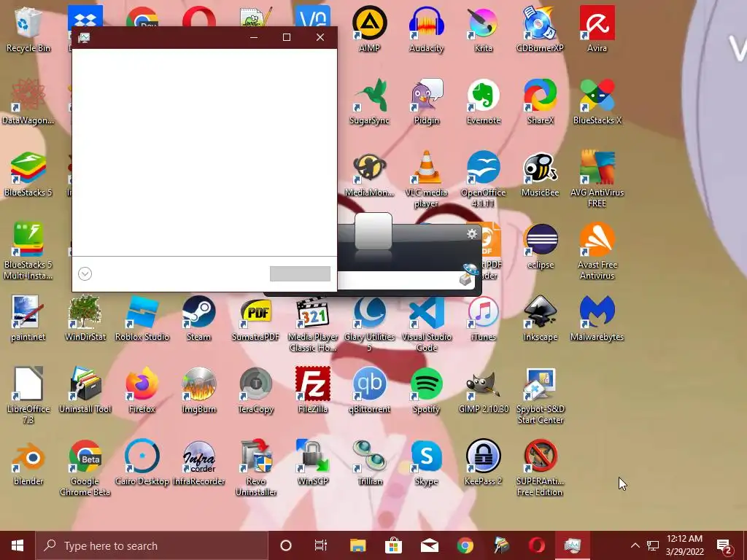The height and width of the screenshot is (560, 747).
Task: Open Microsoft Store on taskbar
Action: [x=393, y=545]
